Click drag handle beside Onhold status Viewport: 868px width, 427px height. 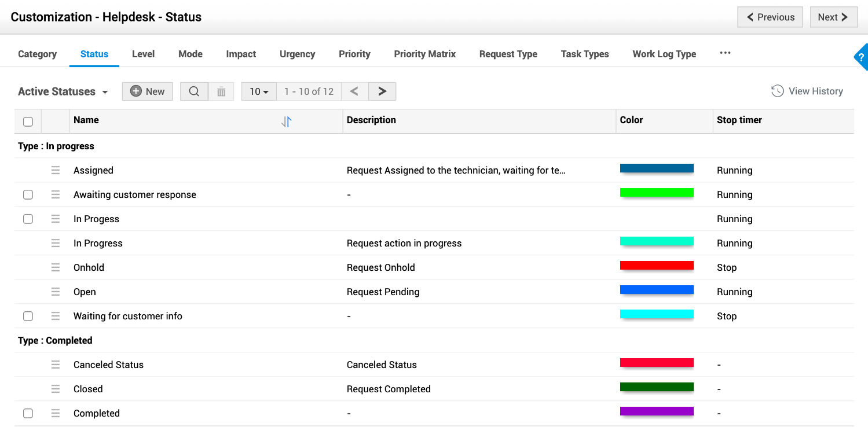click(x=56, y=267)
